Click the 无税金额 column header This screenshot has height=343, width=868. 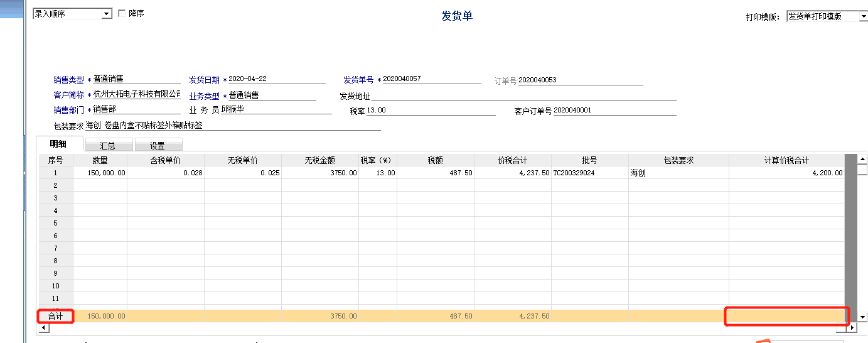(x=320, y=160)
